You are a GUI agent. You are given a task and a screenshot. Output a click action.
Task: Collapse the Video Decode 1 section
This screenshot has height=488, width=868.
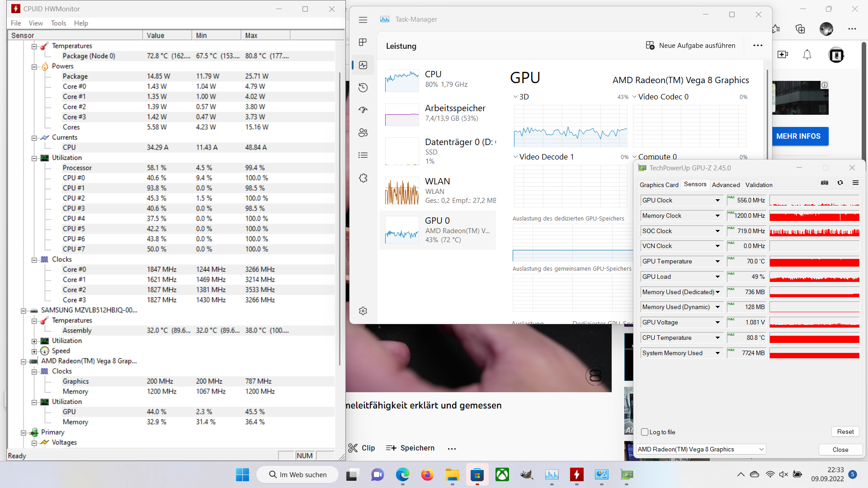516,157
